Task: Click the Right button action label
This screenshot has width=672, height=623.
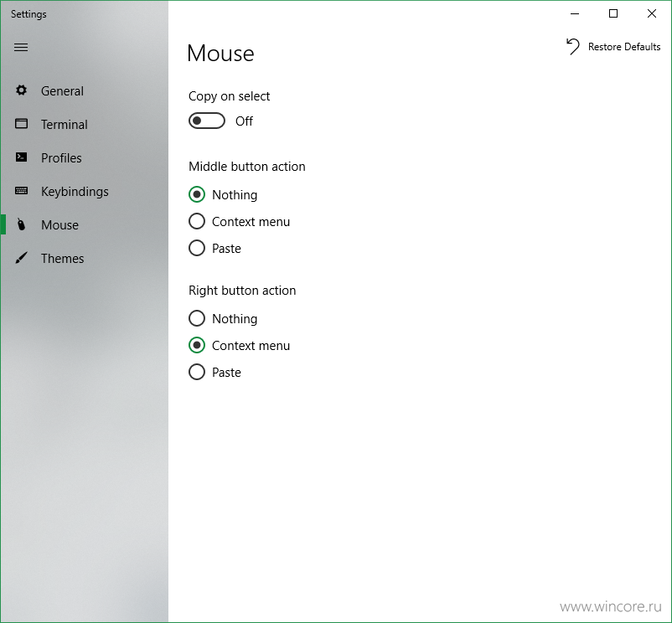Action: coord(242,291)
